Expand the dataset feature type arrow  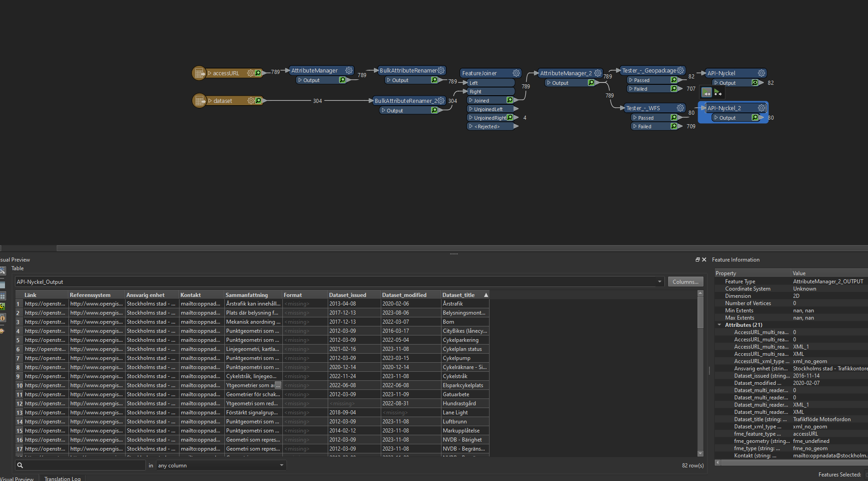[x=210, y=101]
